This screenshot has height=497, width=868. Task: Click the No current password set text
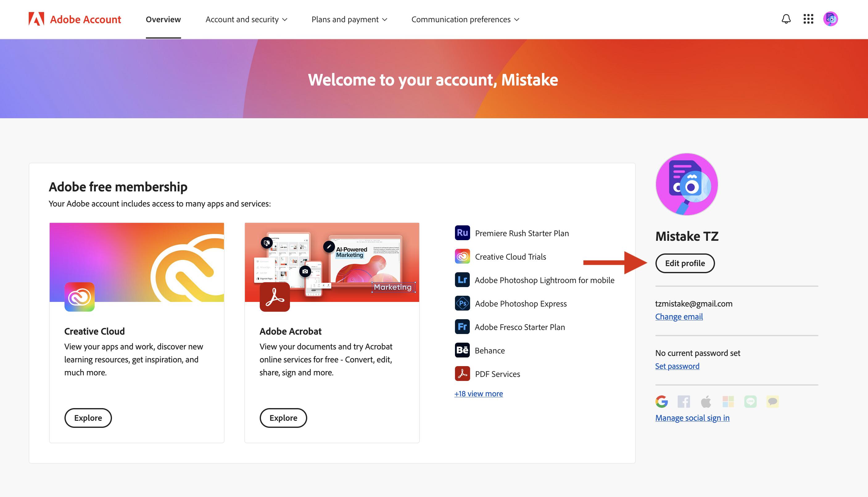click(698, 353)
